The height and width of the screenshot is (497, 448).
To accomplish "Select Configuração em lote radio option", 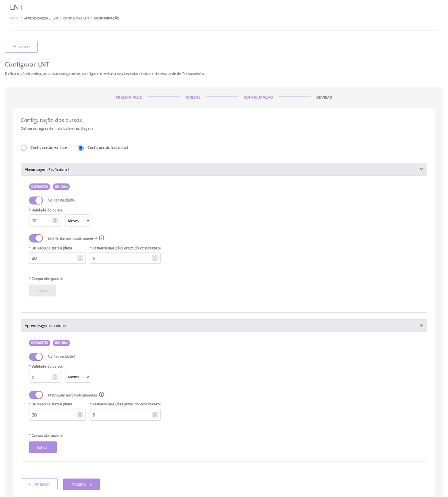I will pyautogui.click(x=24, y=148).
